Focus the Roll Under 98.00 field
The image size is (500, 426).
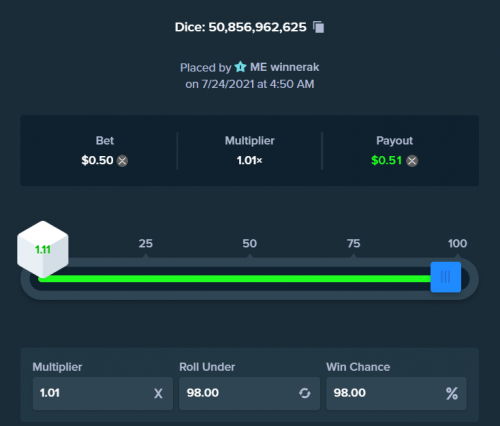click(249, 393)
